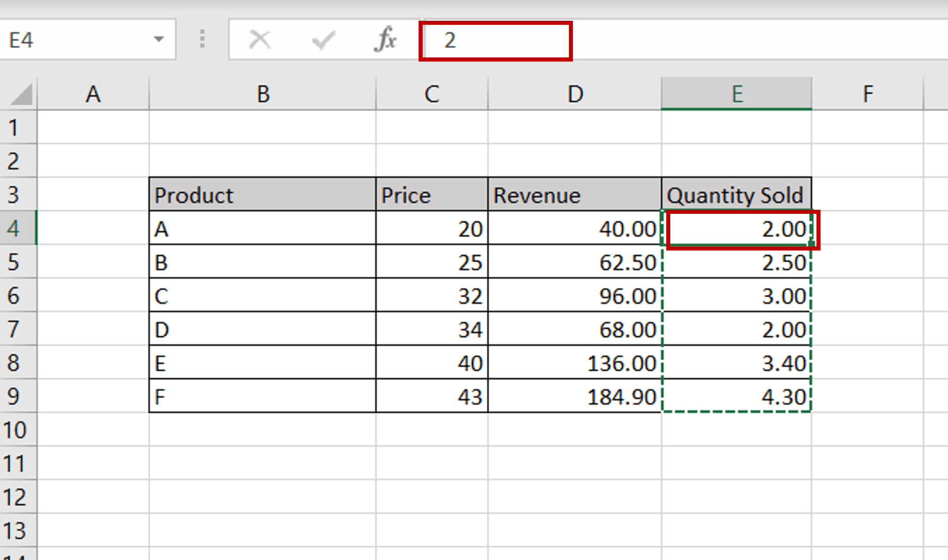Select the Quantity Sold header cell
Viewport: 948px width, 560px height.
737,195
